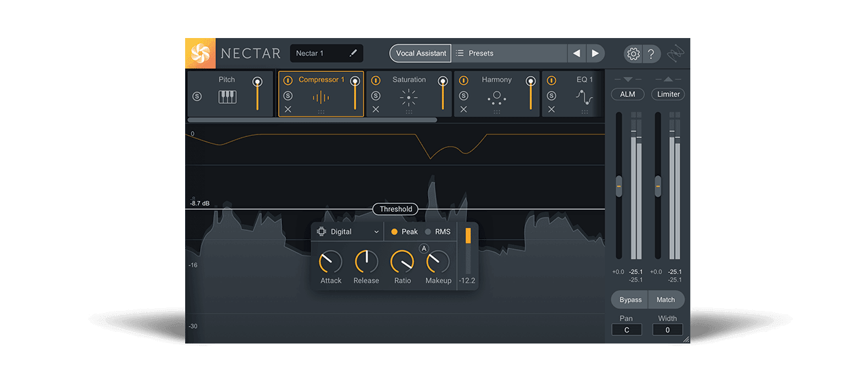
Task: Toggle Compressor 1 power button
Action: 288,80
